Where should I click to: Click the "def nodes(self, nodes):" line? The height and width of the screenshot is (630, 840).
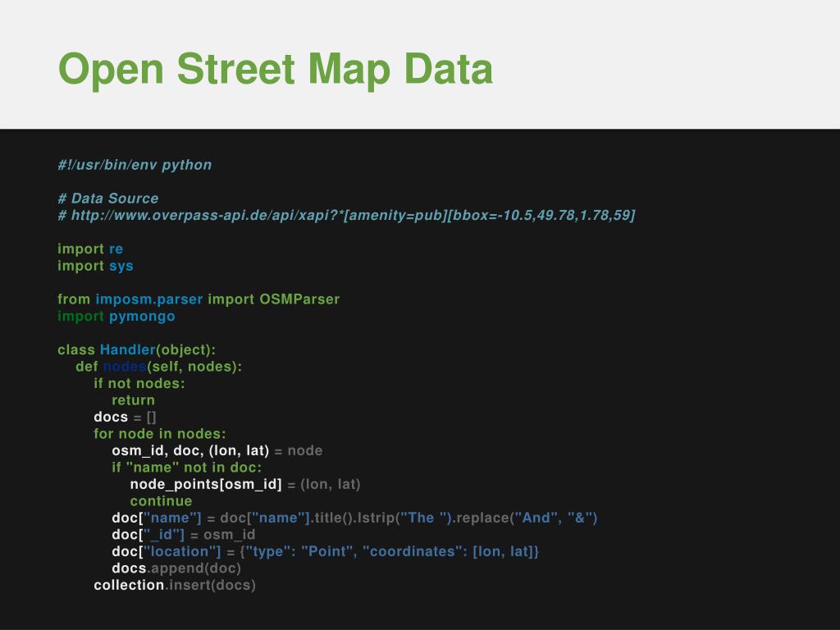pyautogui.click(x=158, y=367)
